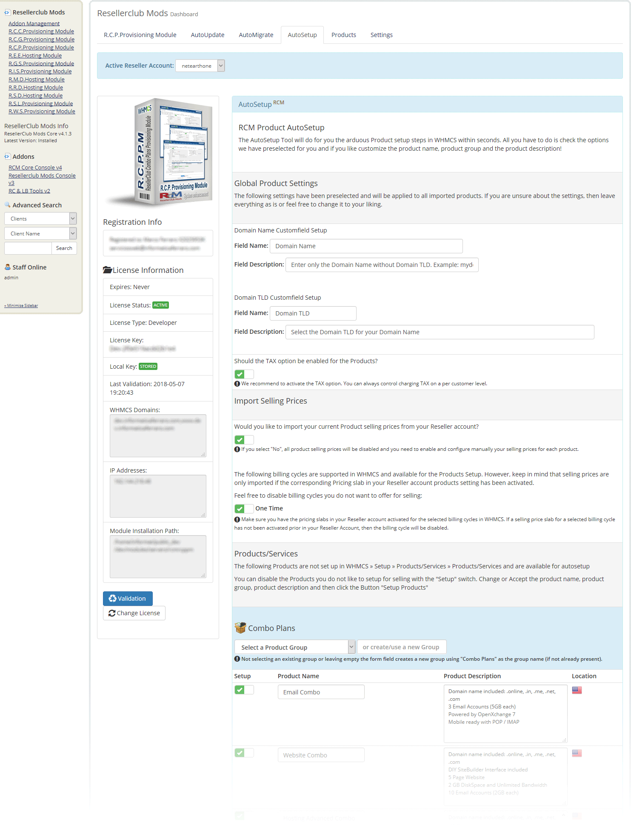This screenshot has width=631, height=840.
Task: Open R.S.D.Hosting Module link
Action: click(35, 95)
